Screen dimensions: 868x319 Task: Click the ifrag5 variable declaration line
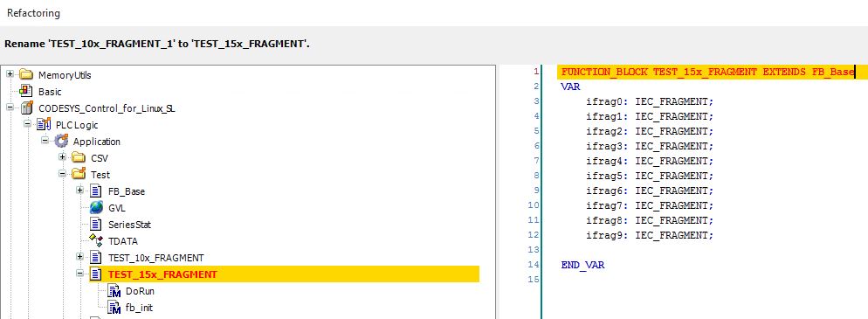tap(650, 176)
